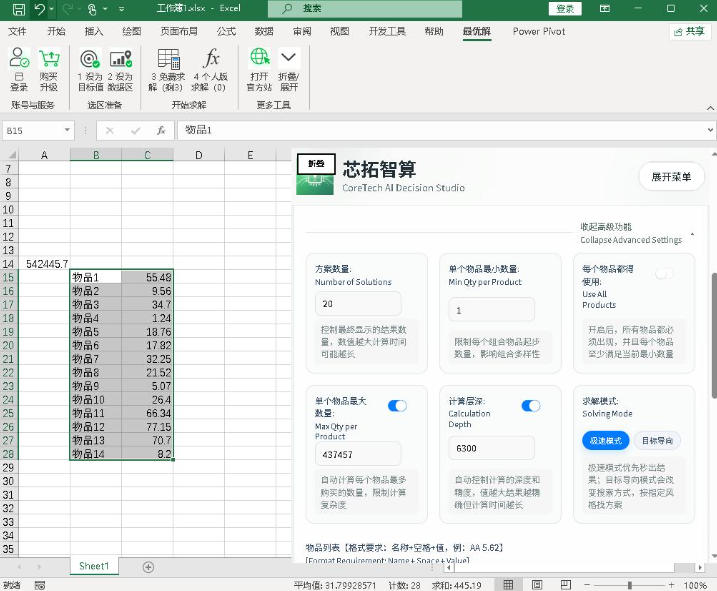This screenshot has height=591, width=717.
Task: Toggle 计算层深 Calculation Depth switch
Action: (530, 406)
